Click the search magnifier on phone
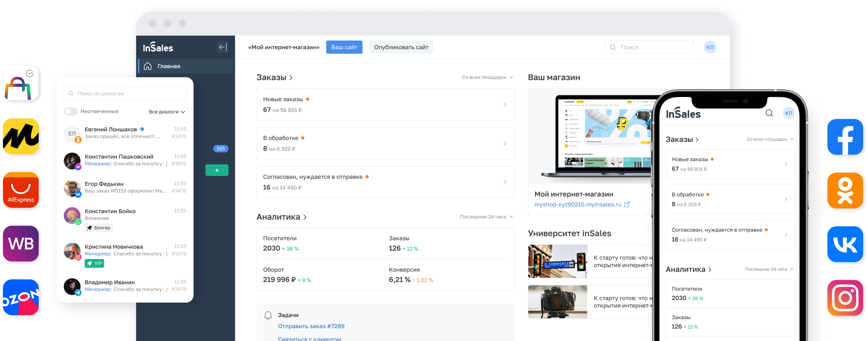The width and height of the screenshot is (868, 341). click(x=769, y=113)
